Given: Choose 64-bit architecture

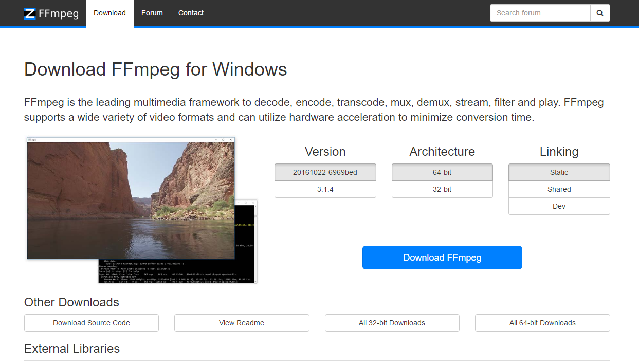Looking at the screenshot, I should point(442,172).
